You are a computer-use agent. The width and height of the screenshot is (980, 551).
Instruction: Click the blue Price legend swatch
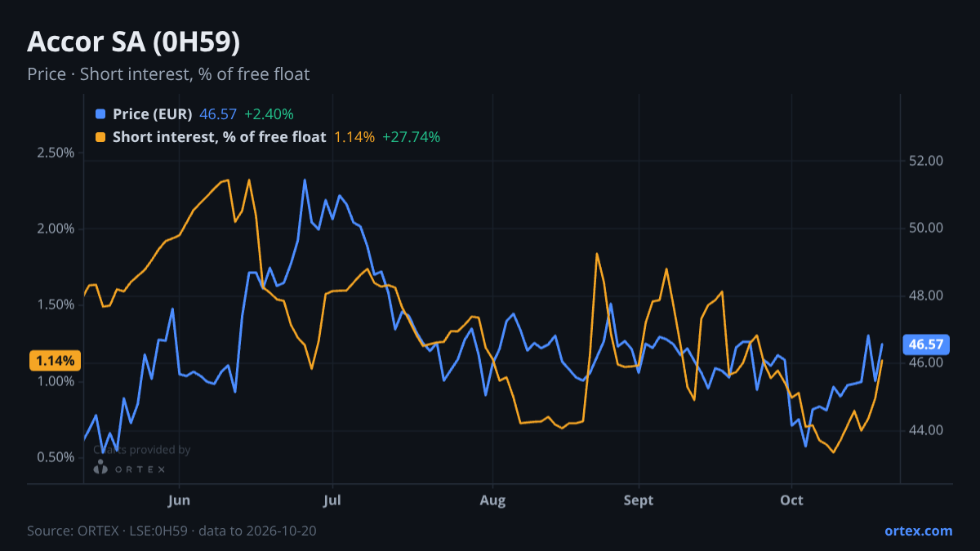(x=100, y=114)
